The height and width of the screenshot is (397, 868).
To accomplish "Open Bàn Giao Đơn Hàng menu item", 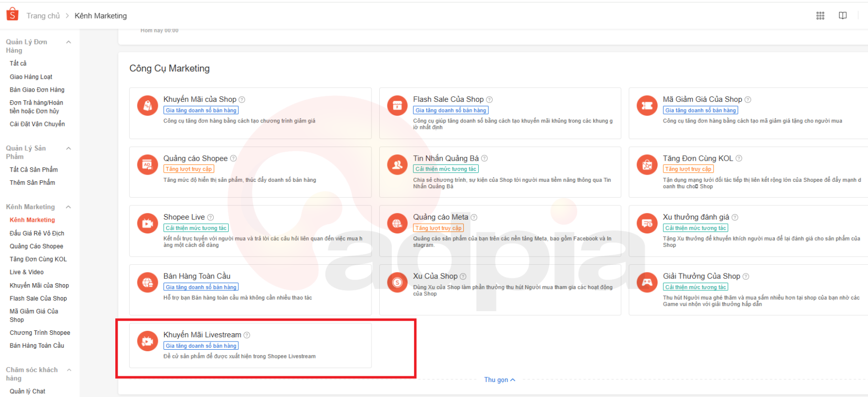I will click(x=37, y=90).
